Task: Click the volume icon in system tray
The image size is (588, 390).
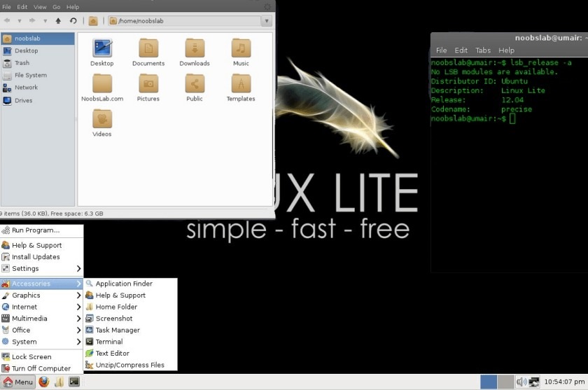Action: tap(521, 382)
